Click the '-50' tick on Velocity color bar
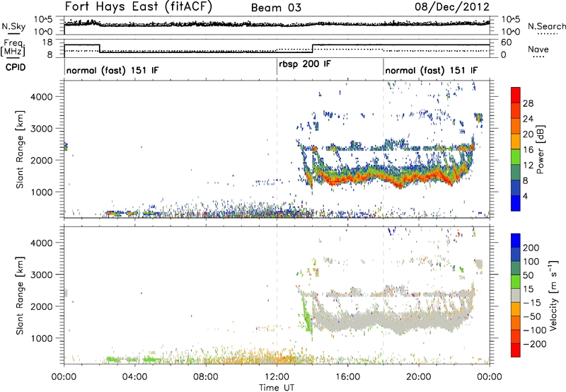 tap(532, 316)
